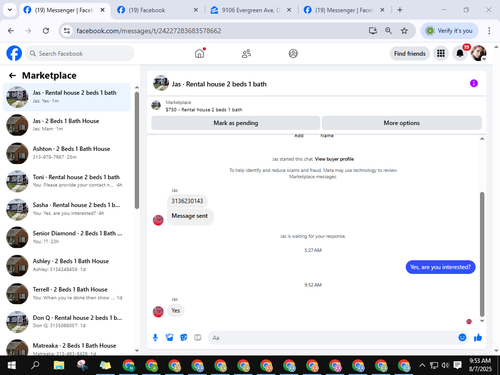500x375 pixels.
Task: Open conversation info purple icon
Action: [474, 83]
